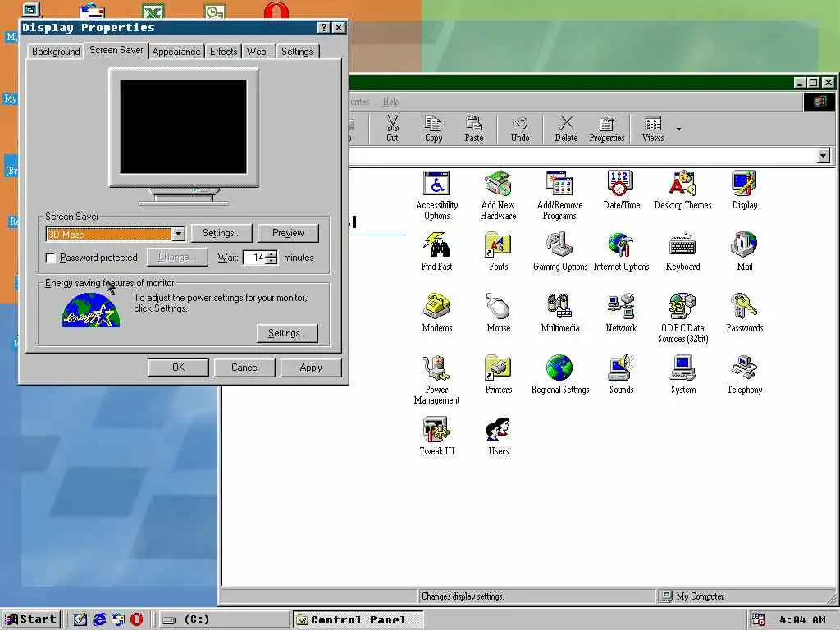The width and height of the screenshot is (840, 630).
Task: Open the Users applet
Action: [x=498, y=436]
